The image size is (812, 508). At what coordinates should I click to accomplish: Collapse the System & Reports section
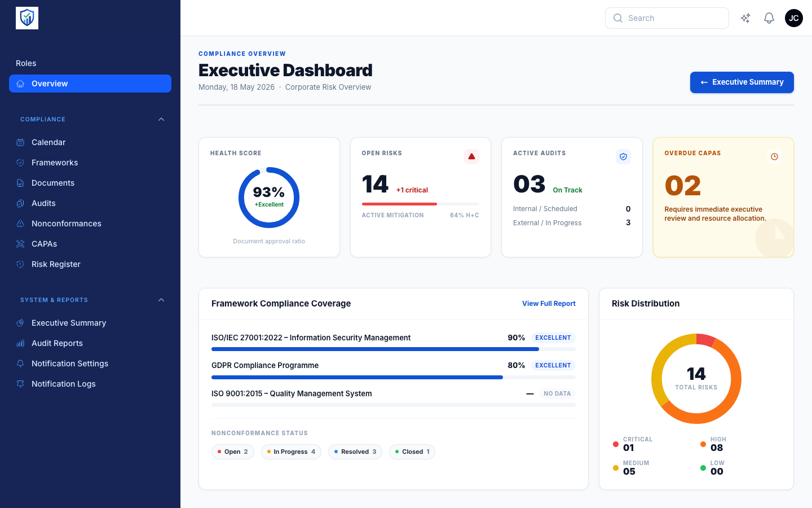point(161,300)
